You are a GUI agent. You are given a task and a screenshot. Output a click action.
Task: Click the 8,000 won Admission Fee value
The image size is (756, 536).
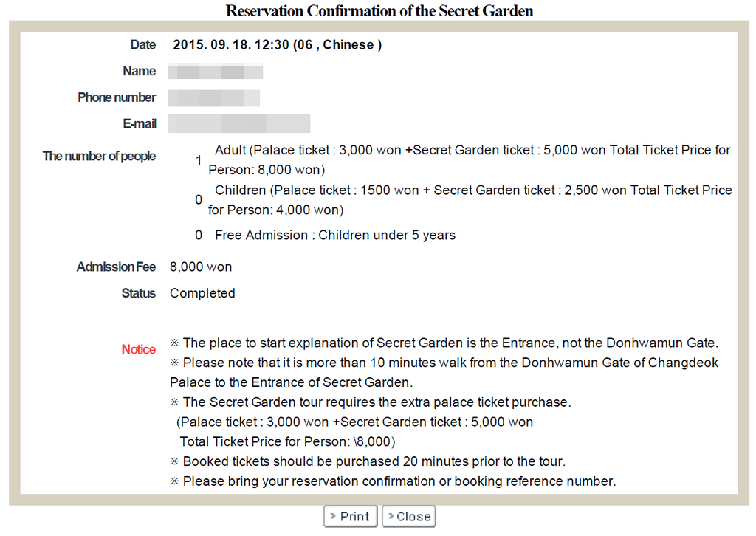201,267
